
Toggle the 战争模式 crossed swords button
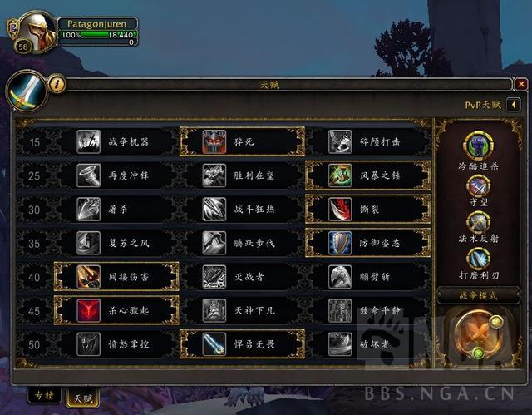pyautogui.click(x=478, y=333)
